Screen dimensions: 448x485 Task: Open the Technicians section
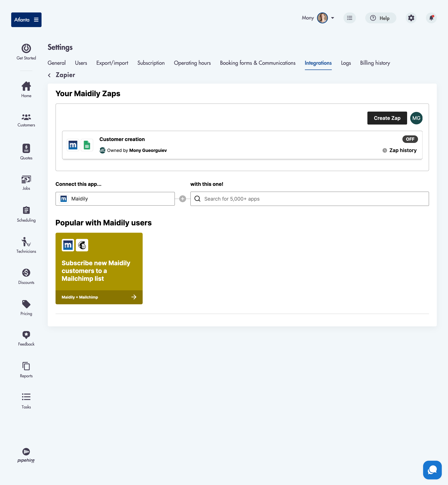pyautogui.click(x=26, y=245)
